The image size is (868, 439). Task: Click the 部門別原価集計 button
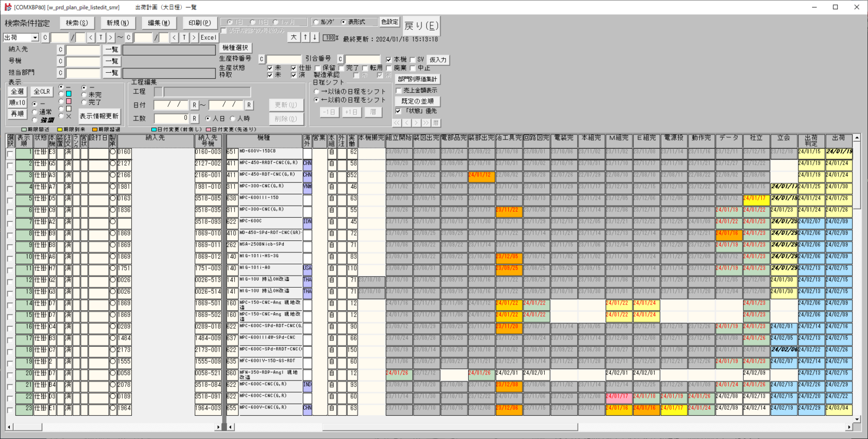point(417,79)
